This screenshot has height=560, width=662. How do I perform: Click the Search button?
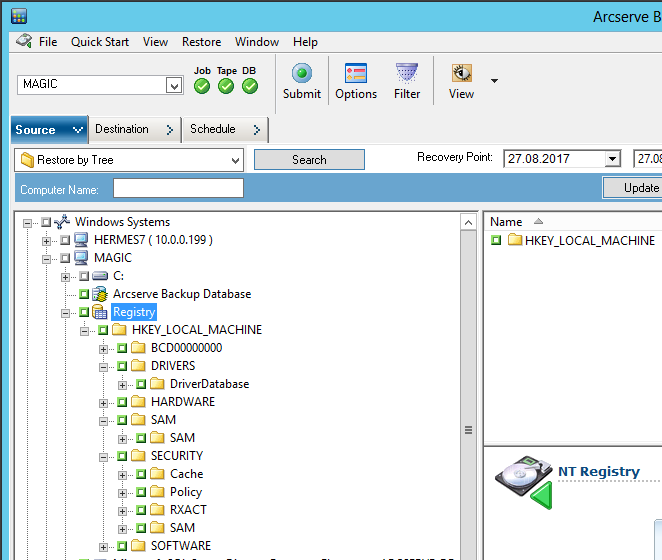309,160
